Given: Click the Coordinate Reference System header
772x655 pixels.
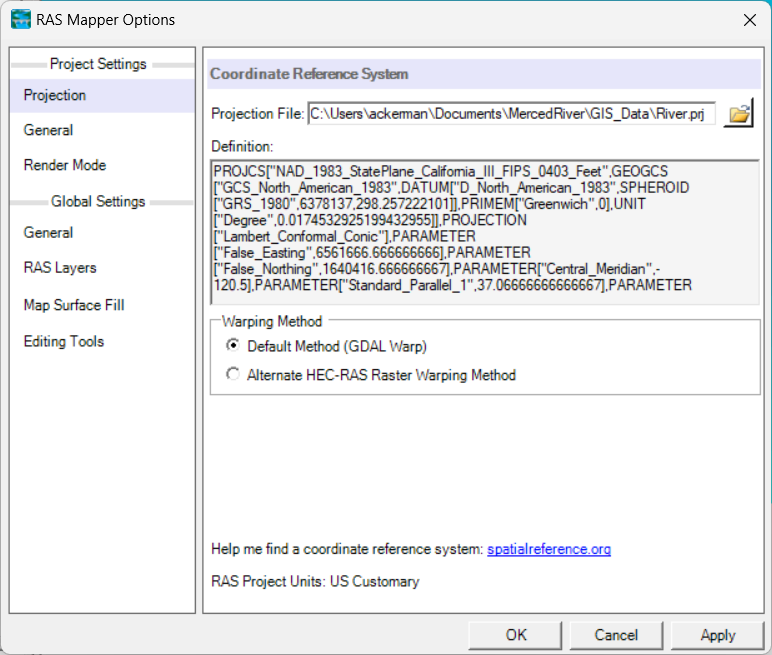Looking at the screenshot, I should [309, 74].
